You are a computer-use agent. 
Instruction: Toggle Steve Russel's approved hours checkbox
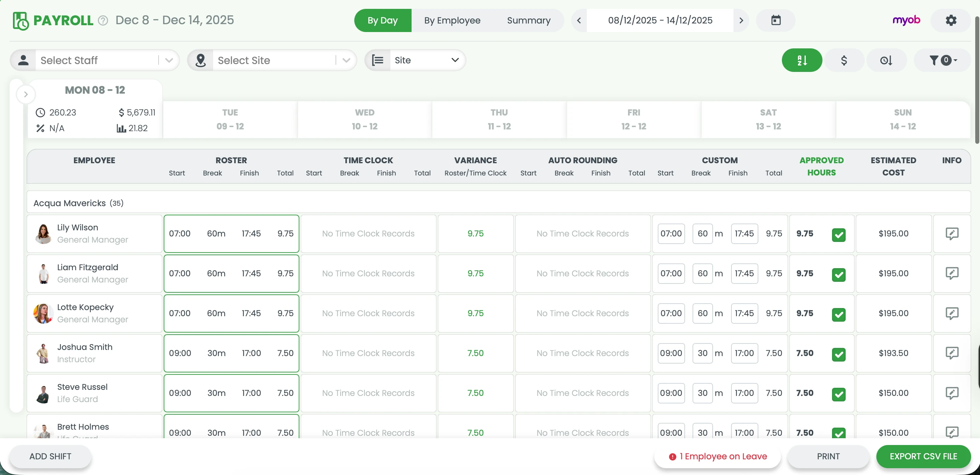click(x=838, y=394)
